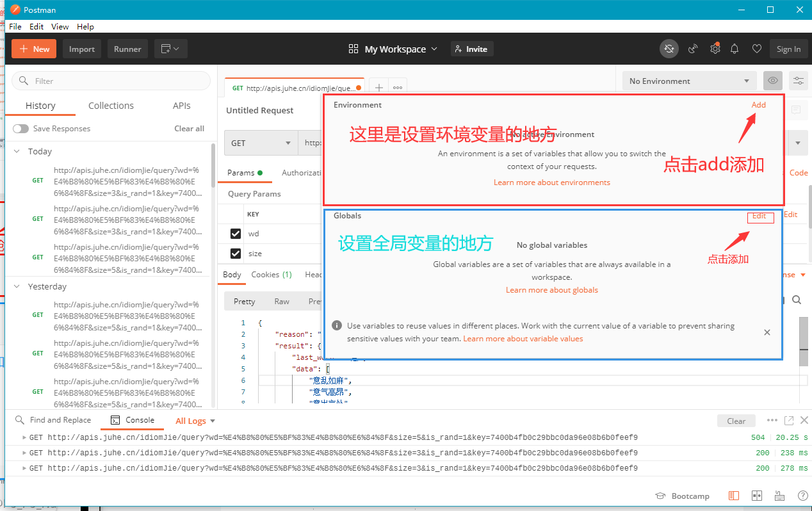Select the History tab
Screen dimensions: 812x511
coord(40,106)
